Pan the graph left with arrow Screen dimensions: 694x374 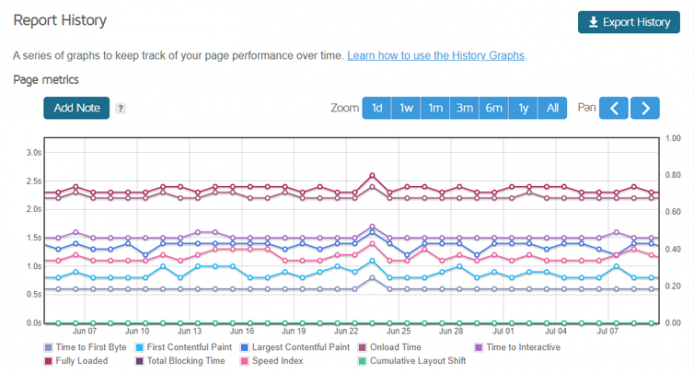613,108
